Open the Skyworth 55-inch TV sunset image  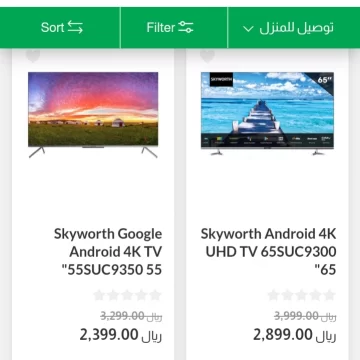pyautogui.click(x=93, y=115)
